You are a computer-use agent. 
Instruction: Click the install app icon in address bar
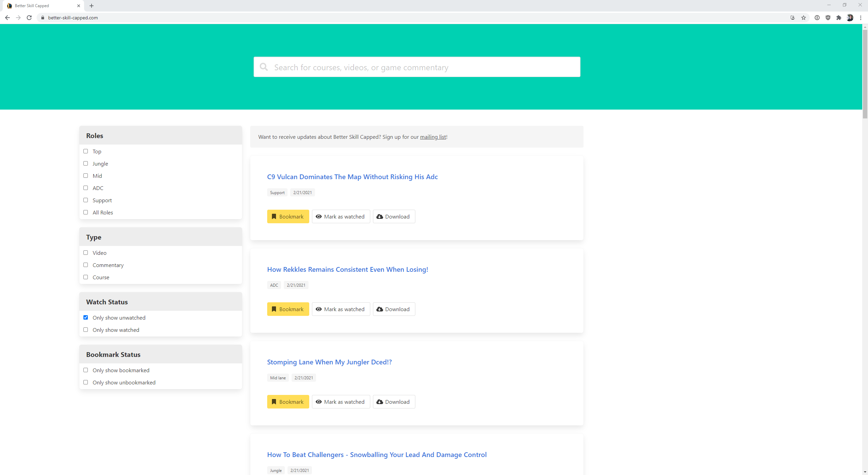[792, 18]
